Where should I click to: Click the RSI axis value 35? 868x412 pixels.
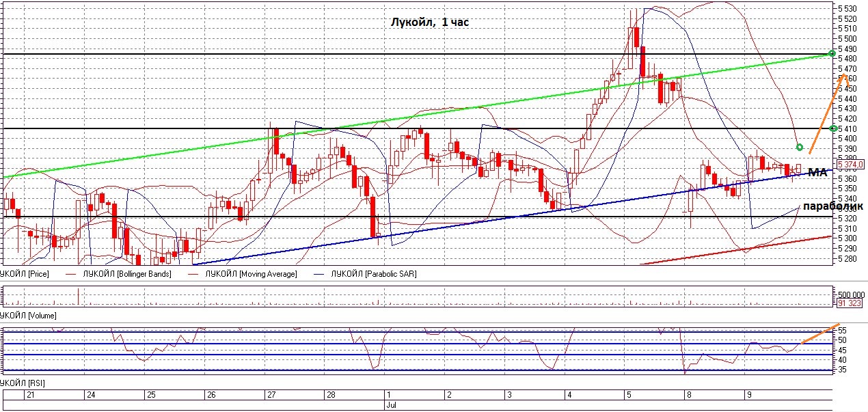pyautogui.click(x=843, y=370)
